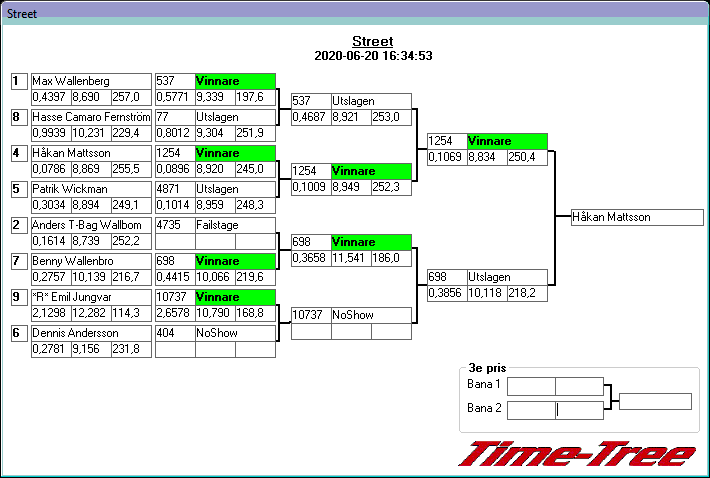Click the second-round 10737 NoShow cell

pos(370,315)
